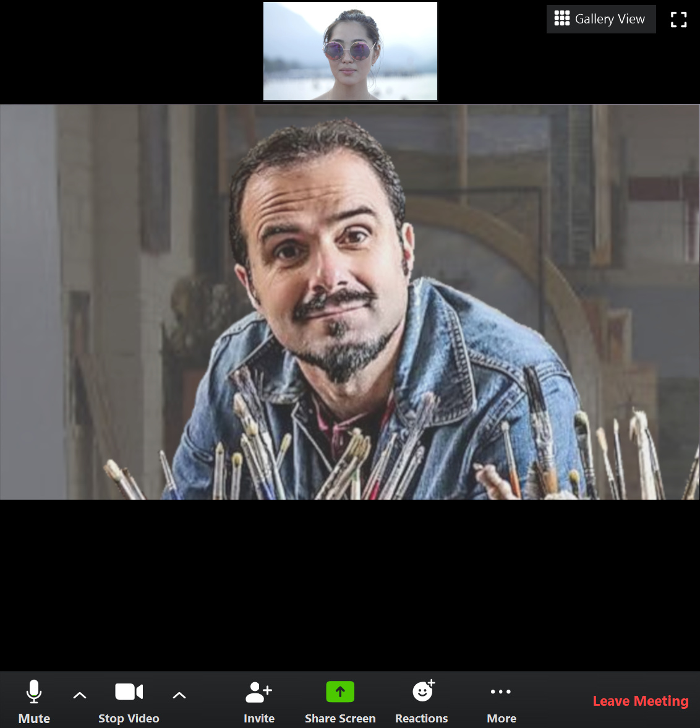This screenshot has width=700, height=728.
Task: Click the Invite add-person icon
Action: [x=258, y=692]
